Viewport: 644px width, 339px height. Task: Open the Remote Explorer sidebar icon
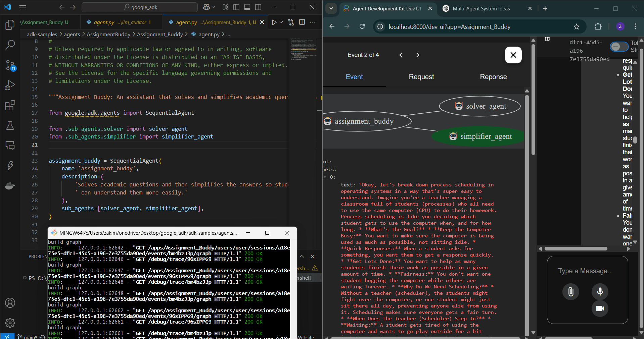(x=10, y=145)
